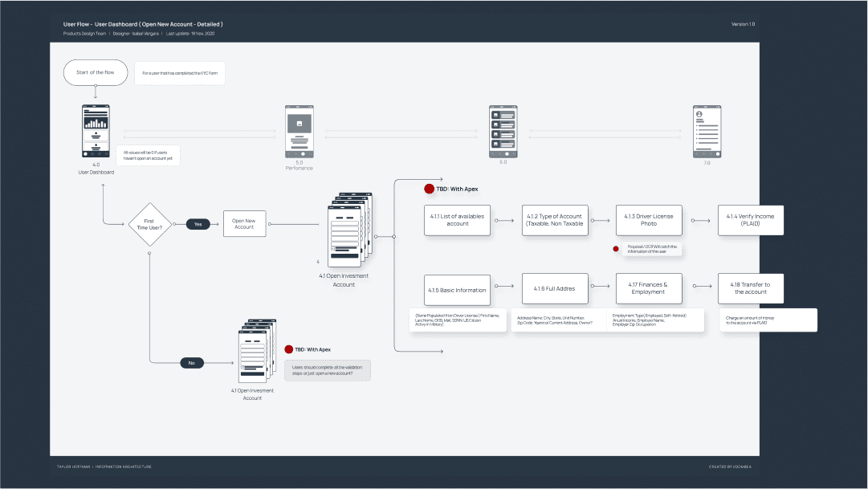The height and width of the screenshot is (489, 868).
Task: Click the User Flow title text in header
Action: [143, 24]
